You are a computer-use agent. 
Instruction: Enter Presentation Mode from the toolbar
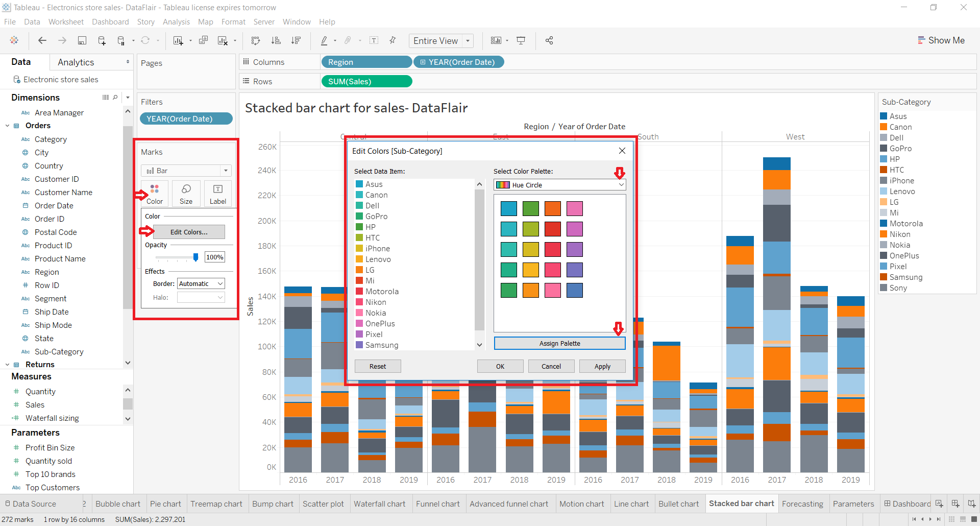(x=521, y=40)
